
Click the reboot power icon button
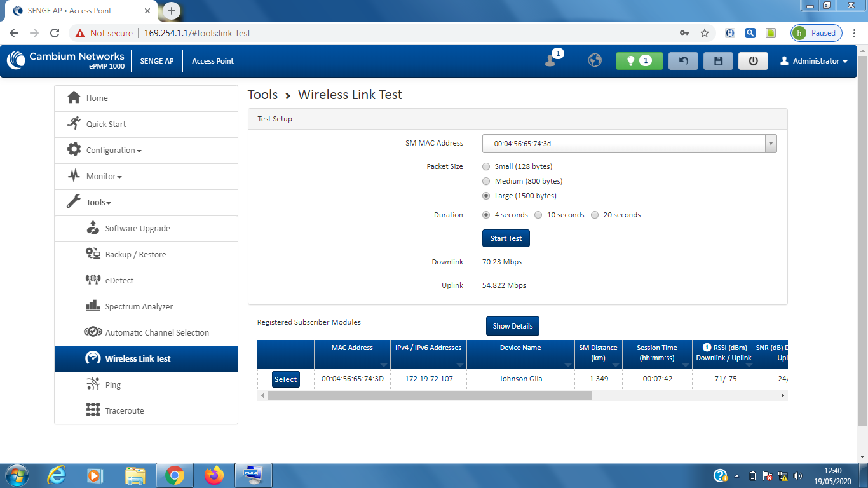click(x=753, y=61)
